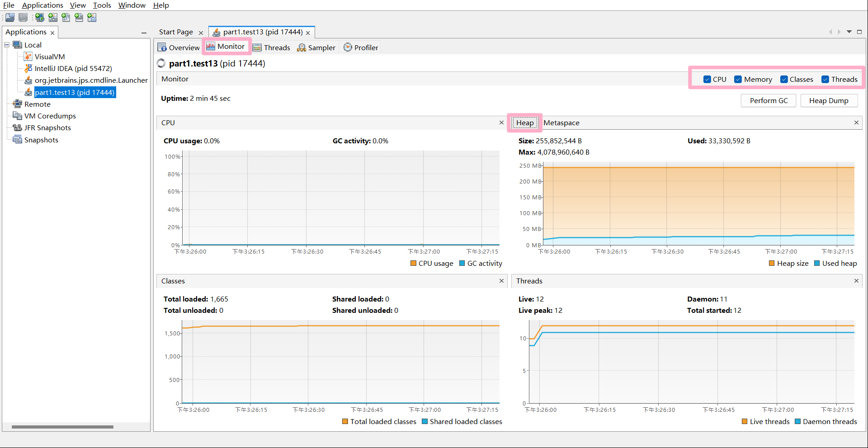Click the Remote node icon in tree
Viewport: 868px width, 448px height.
click(x=18, y=104)
